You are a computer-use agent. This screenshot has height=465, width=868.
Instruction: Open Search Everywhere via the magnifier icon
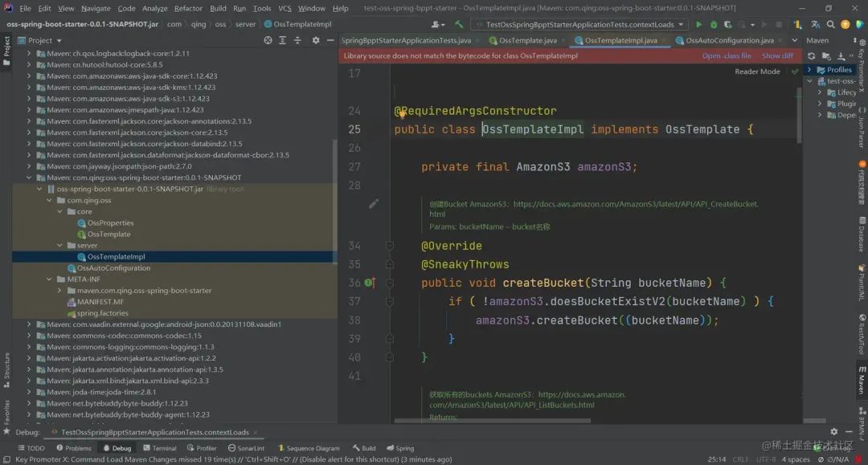coord(830,24)
